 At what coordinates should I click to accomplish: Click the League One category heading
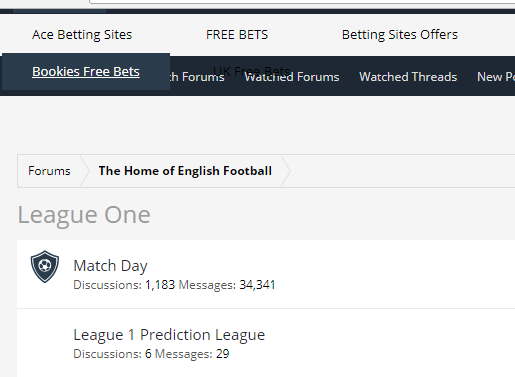84,215
